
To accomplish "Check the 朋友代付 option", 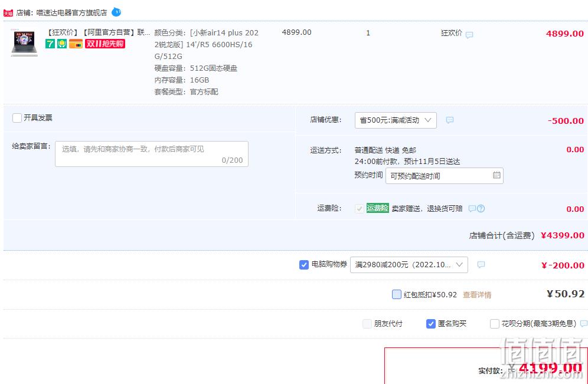I will 367,324.
